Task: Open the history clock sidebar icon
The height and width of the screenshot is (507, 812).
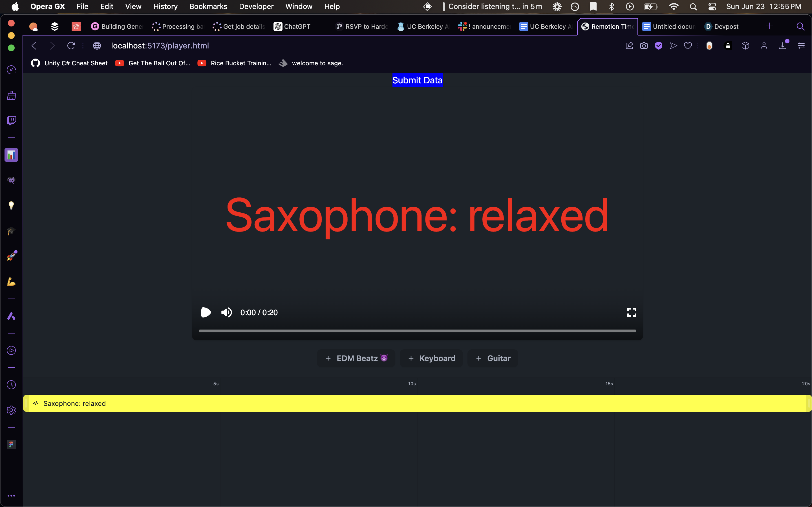Action: pyautogui.click(x=11, y=384)
